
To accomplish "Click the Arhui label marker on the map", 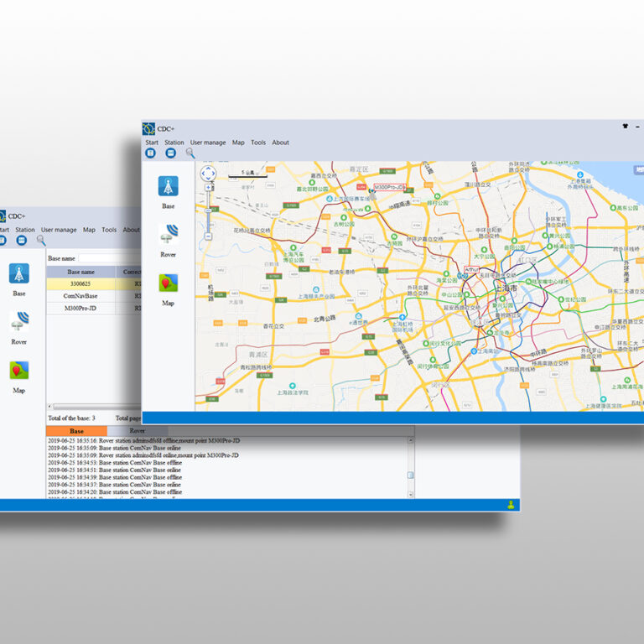I will tap(471, 269).
